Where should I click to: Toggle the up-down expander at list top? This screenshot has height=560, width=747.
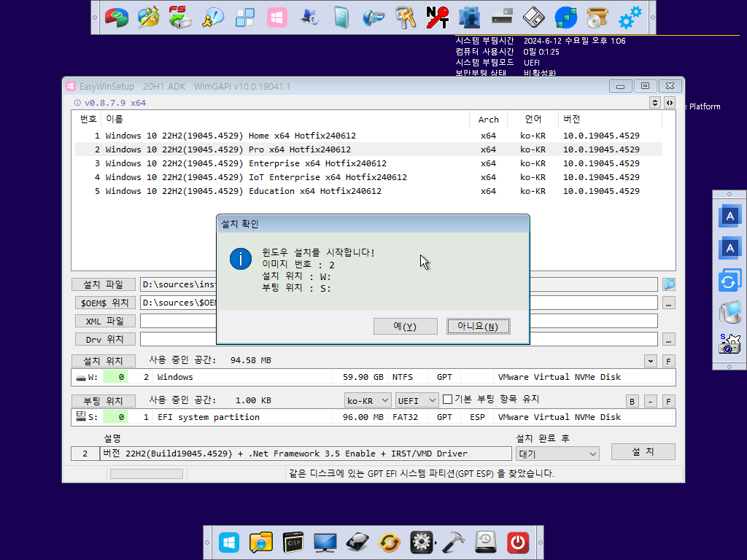pyautogui.click(x=654, y=103)
